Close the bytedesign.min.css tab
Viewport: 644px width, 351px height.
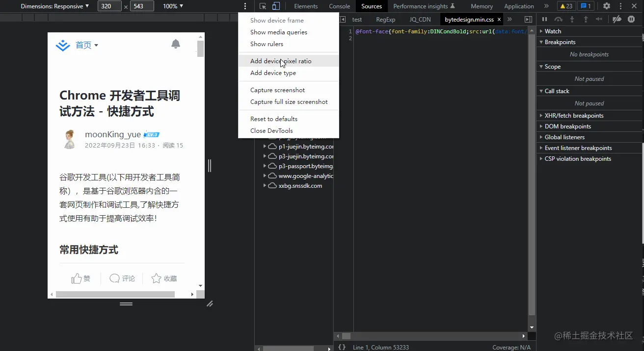point(499,20)
